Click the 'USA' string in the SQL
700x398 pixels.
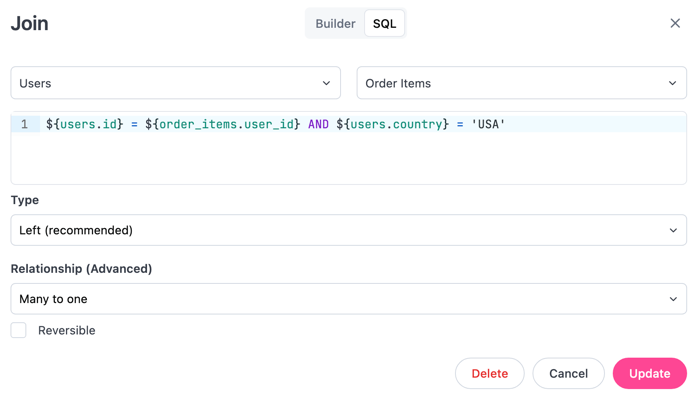click(488, 124)
